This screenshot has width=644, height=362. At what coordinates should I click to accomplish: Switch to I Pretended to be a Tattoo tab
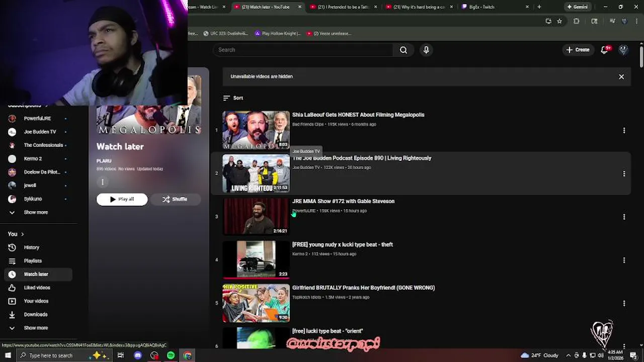[343, 7]
